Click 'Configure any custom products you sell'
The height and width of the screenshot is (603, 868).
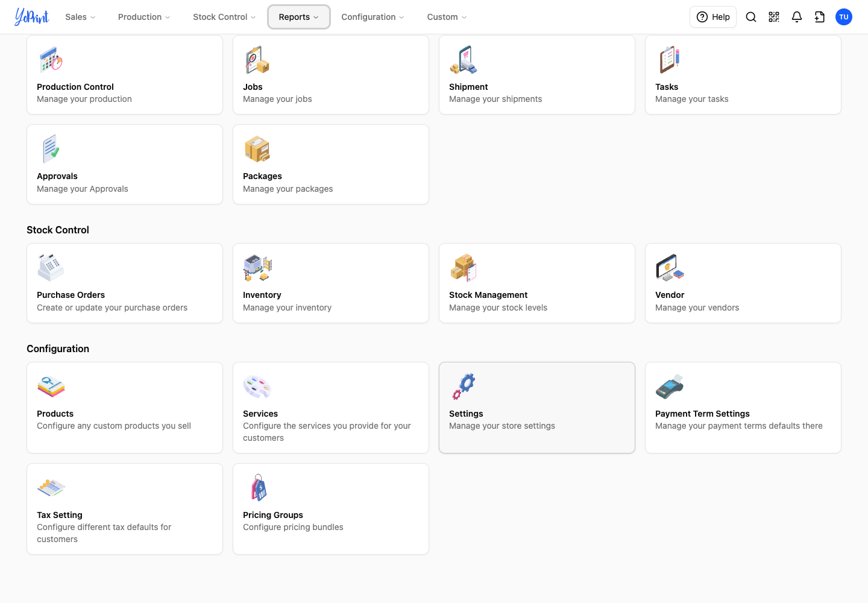coord(114,426)
